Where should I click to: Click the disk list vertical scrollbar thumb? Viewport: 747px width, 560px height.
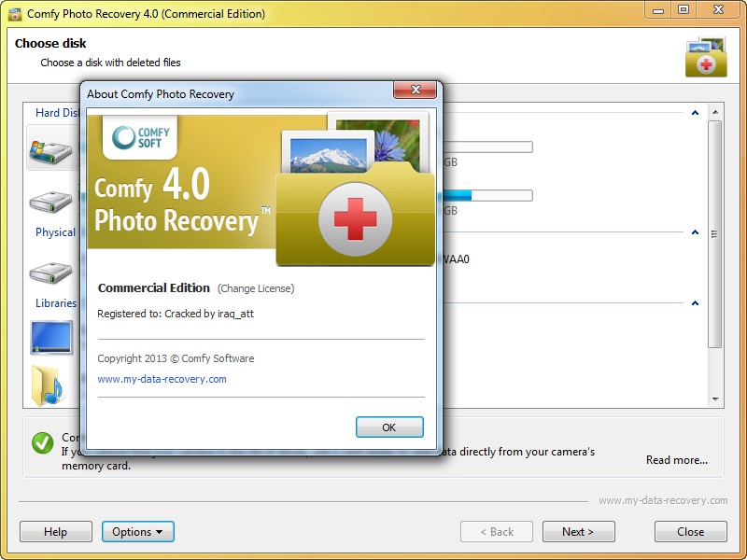(x=714, y=234)
